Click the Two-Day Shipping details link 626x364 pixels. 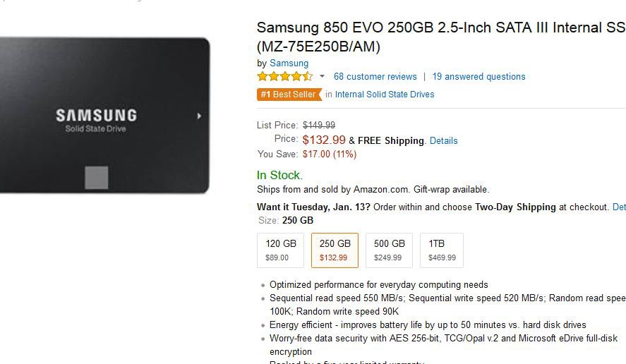click(619, 207)
